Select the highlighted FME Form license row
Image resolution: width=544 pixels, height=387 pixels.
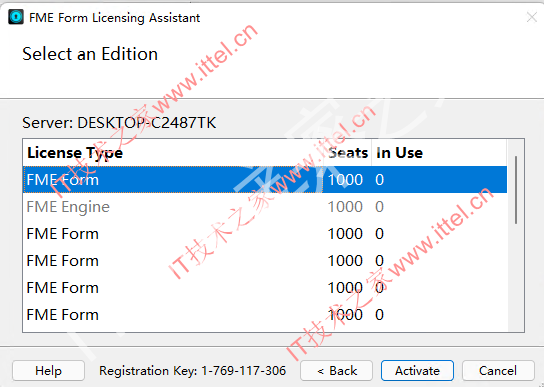(265, 179)
